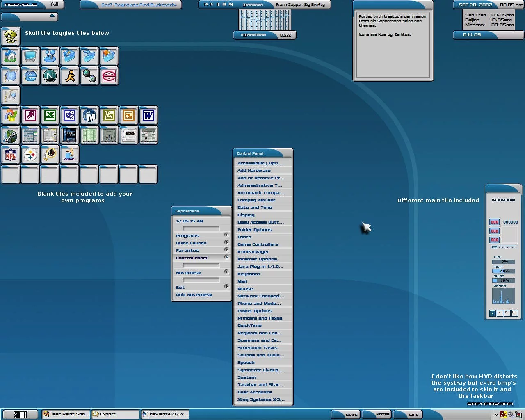Click the START button on taskbar
The height and width of the screenshot is (420, 525).
coord(20,414)
